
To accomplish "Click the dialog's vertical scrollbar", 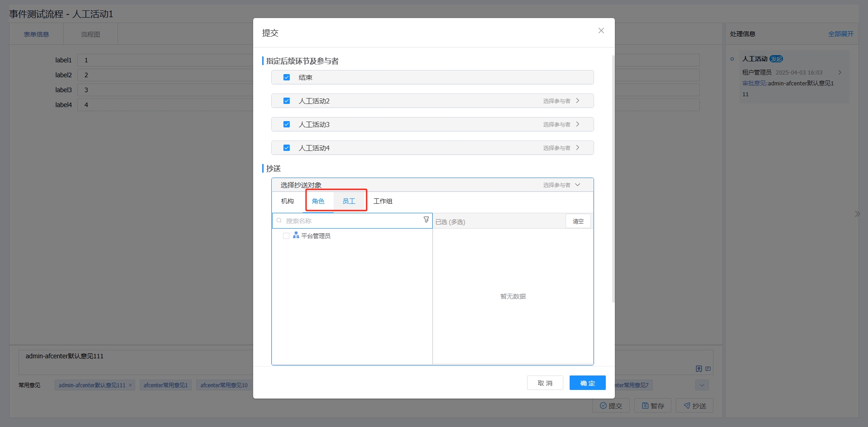I will [613, 181].
